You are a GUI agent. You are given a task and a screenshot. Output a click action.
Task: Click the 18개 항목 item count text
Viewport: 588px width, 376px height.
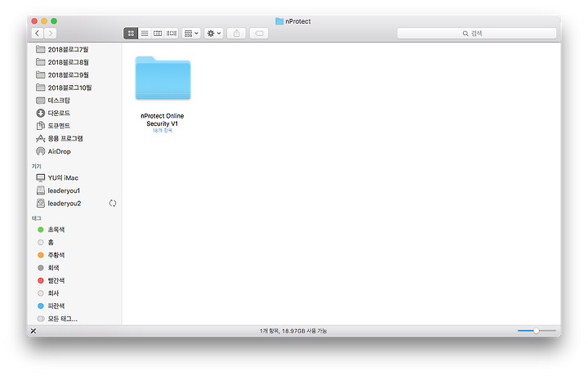point(163,131)
